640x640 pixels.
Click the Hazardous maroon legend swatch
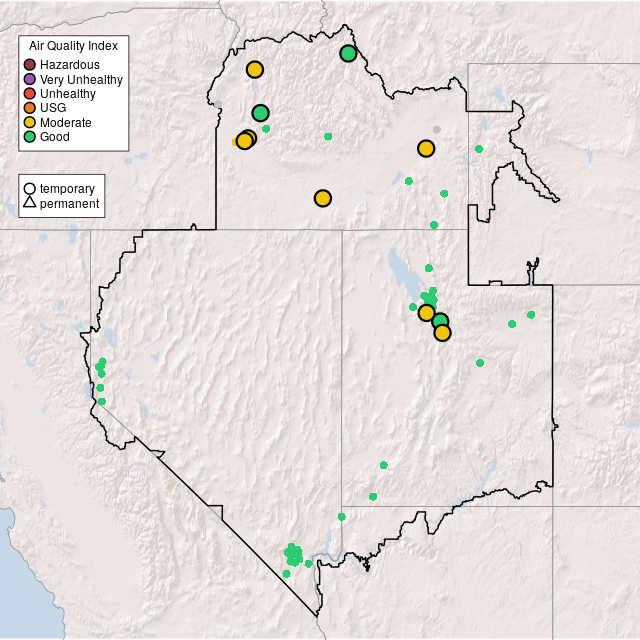30,65
